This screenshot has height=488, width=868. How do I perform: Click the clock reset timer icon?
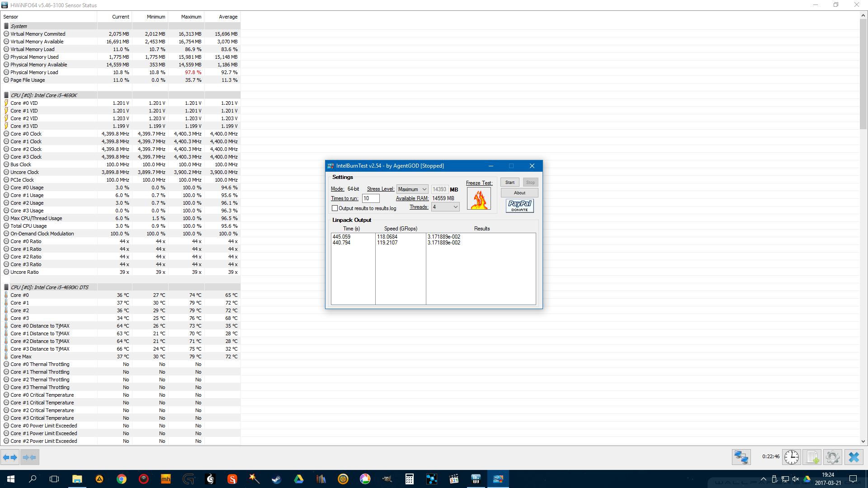[x=791, y=457]
